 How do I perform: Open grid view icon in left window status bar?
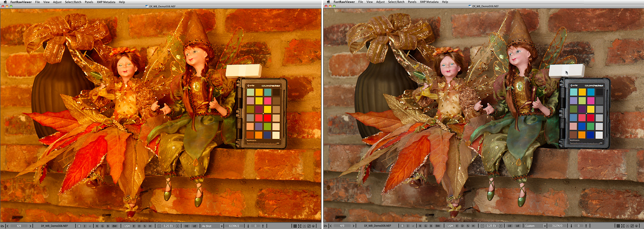294,226
